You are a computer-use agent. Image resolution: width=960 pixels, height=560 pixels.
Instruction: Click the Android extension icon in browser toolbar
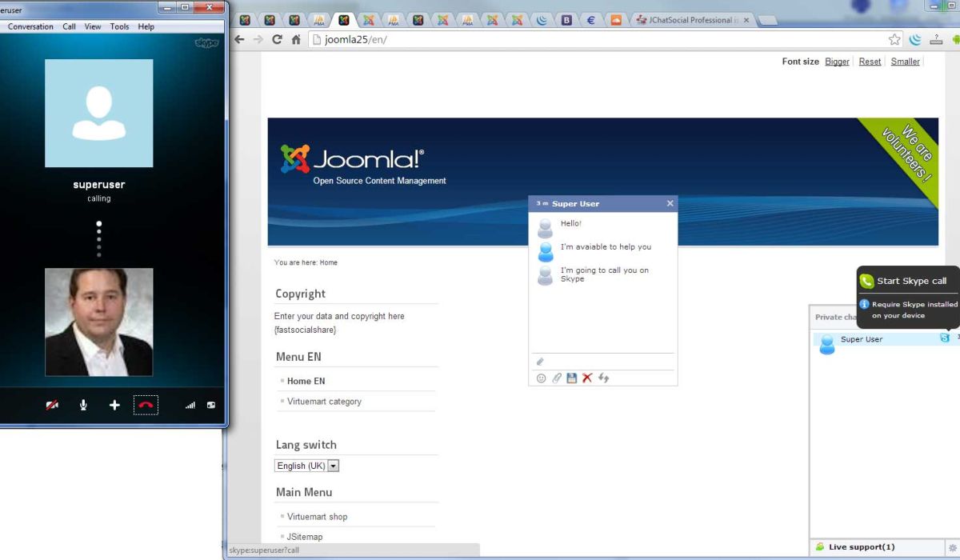click(955, 39)
